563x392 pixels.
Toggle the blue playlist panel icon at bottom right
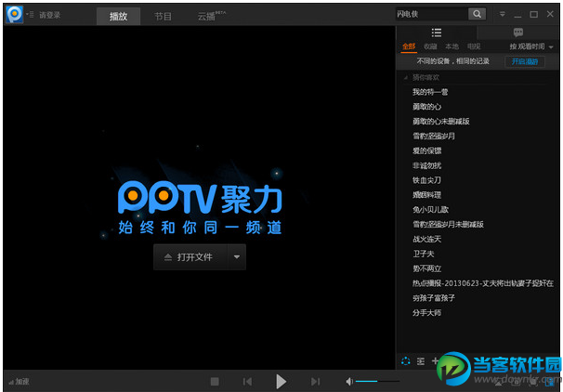549,384
